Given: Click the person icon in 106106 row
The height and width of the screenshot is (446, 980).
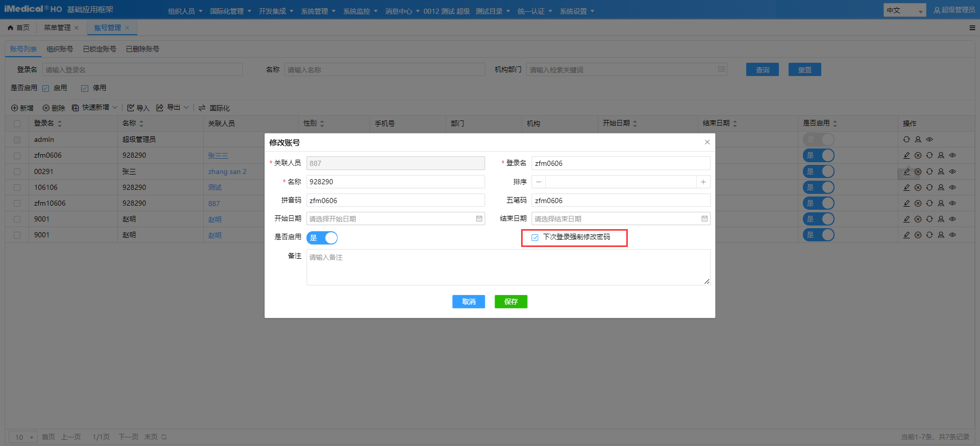Looking at the screenshot, I should click(x=941, y=187).
